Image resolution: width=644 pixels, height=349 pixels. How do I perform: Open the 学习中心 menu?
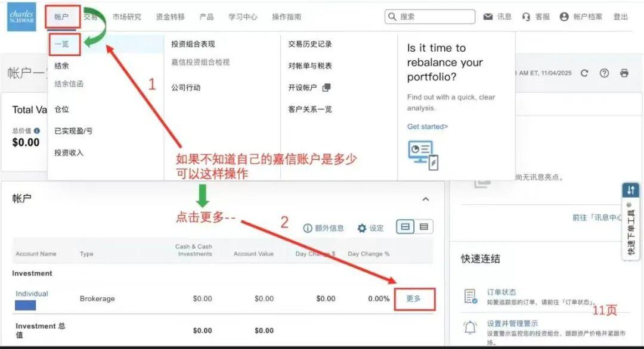[243, 17]
